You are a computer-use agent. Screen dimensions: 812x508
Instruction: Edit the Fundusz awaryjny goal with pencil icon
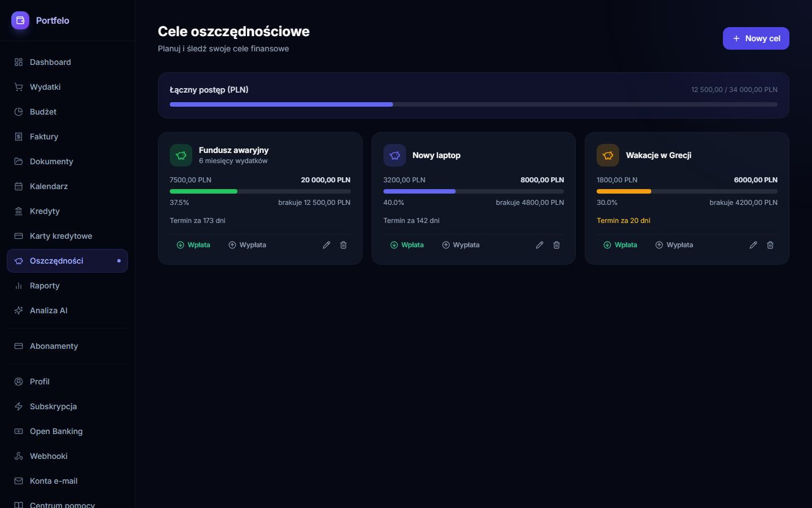(326, 245)
